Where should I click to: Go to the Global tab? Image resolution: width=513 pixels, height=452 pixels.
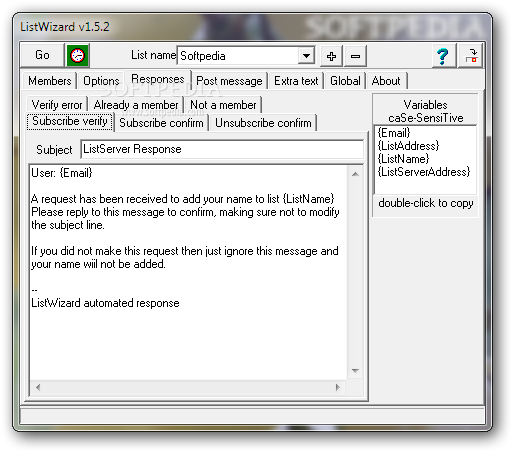(345, 81)
